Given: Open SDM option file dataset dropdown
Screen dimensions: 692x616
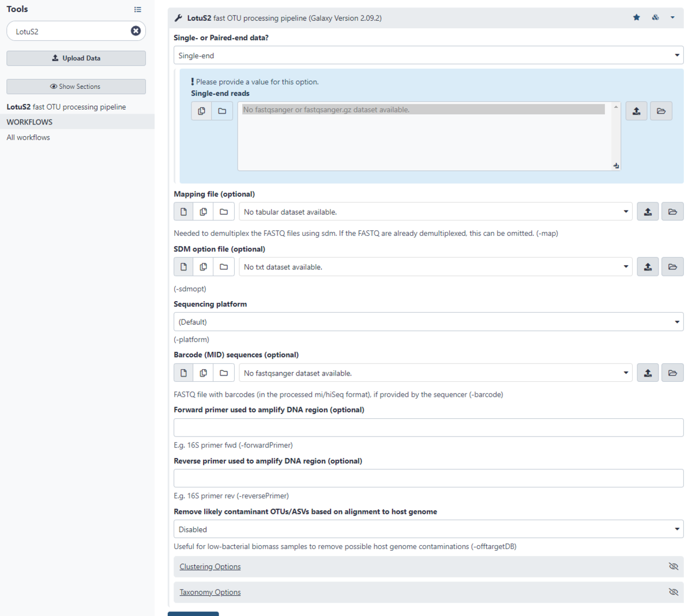Looking at the screenshot, I should 435,266.
